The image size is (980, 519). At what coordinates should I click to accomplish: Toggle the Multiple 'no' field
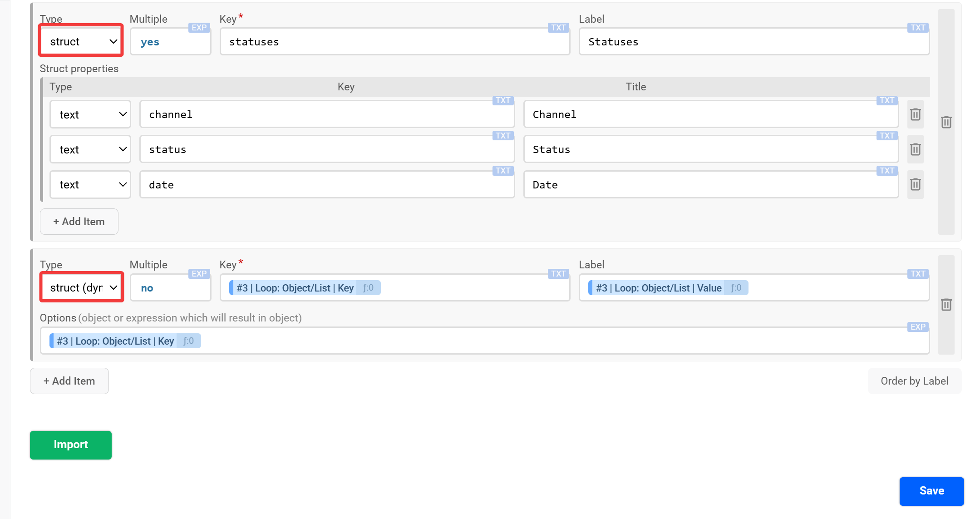170,288
